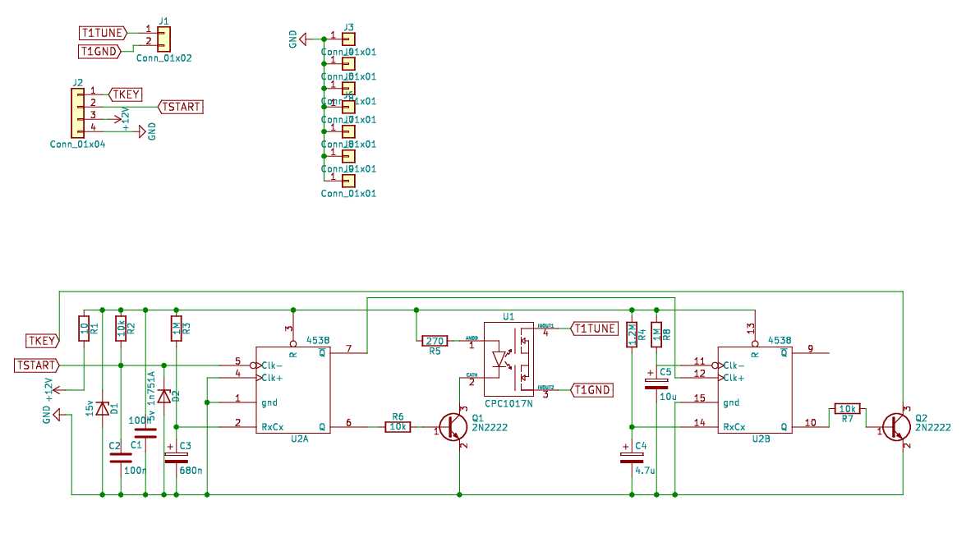
Task: Select the J1 two-pin connector symbol
Action: coord(163,39)
